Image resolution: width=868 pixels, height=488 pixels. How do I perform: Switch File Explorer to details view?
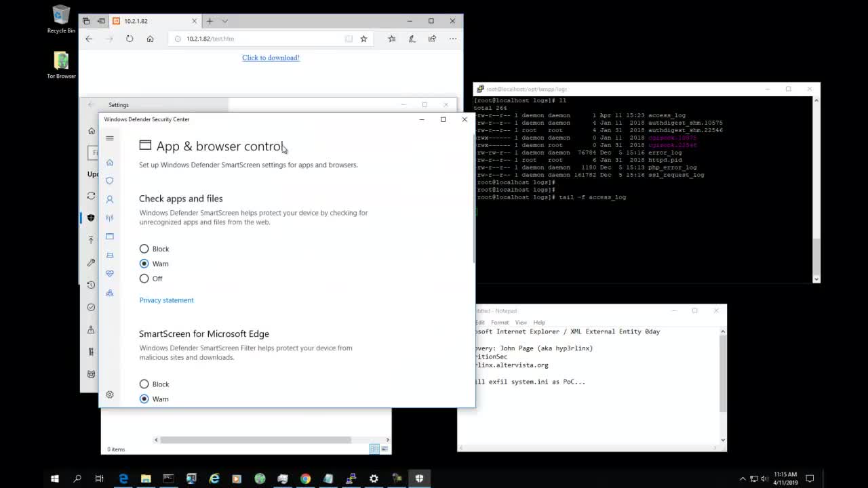374,449
